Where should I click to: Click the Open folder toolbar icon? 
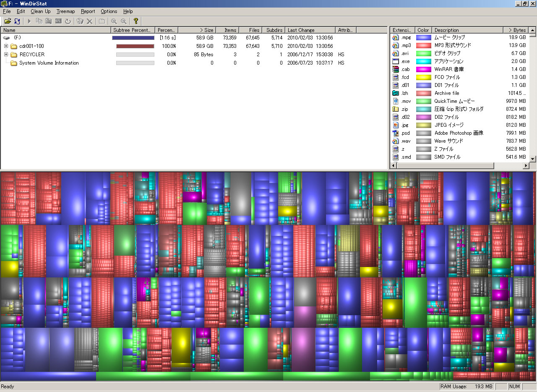click(8, 21)
